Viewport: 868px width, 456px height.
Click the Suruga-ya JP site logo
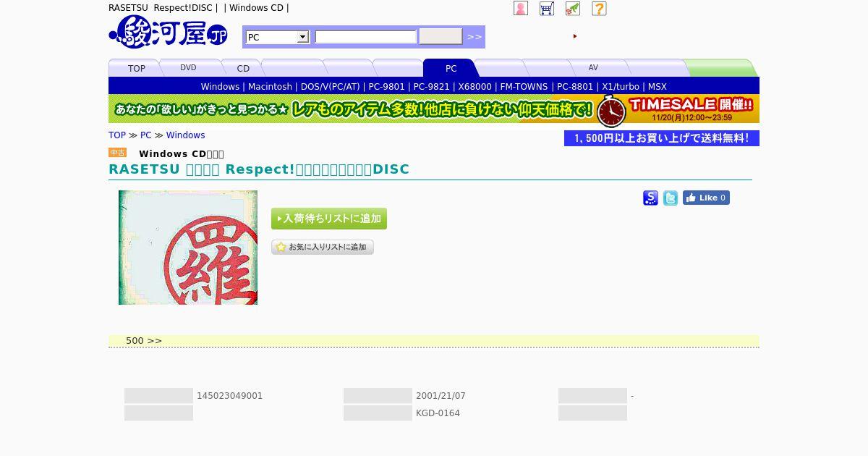(168, 32)
